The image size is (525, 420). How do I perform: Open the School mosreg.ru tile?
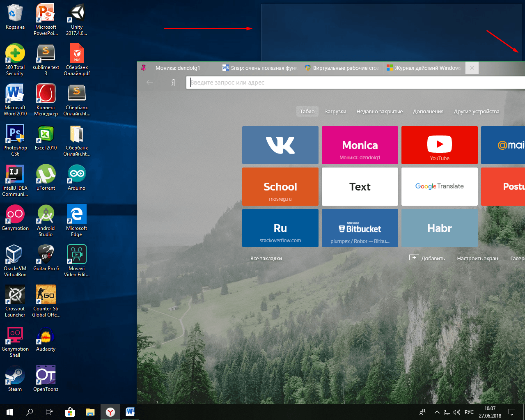click(x=280, y=186)
